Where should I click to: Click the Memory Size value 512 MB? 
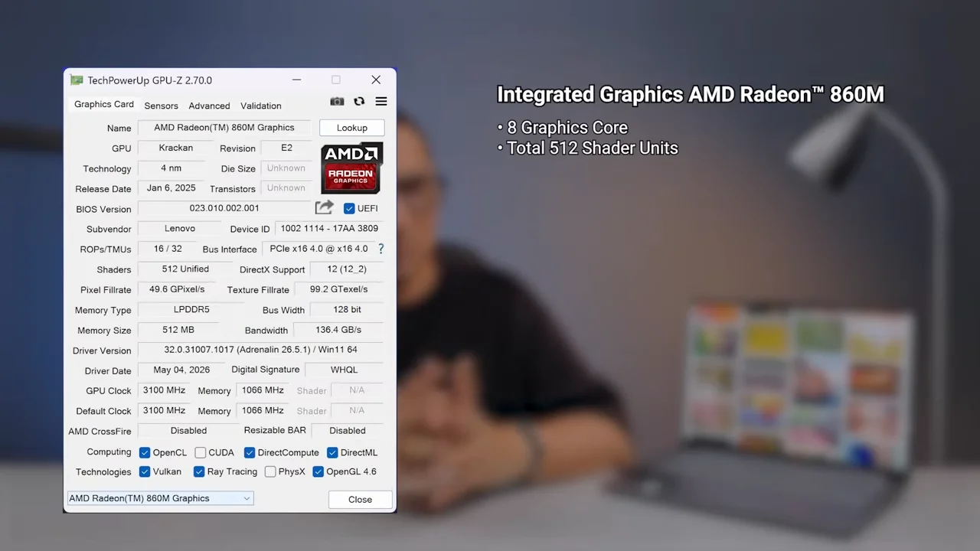pyautogui.click(x=178, y=330)
